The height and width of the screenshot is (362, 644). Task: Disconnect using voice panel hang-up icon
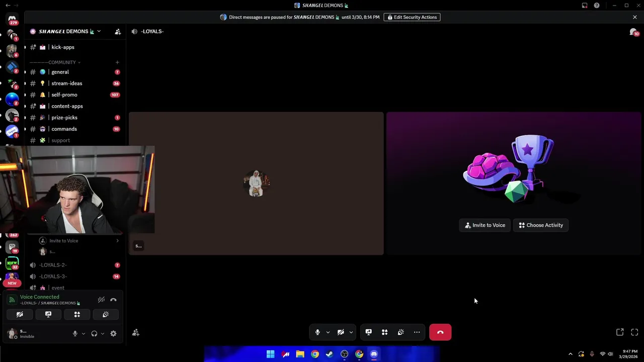[113, 300]
